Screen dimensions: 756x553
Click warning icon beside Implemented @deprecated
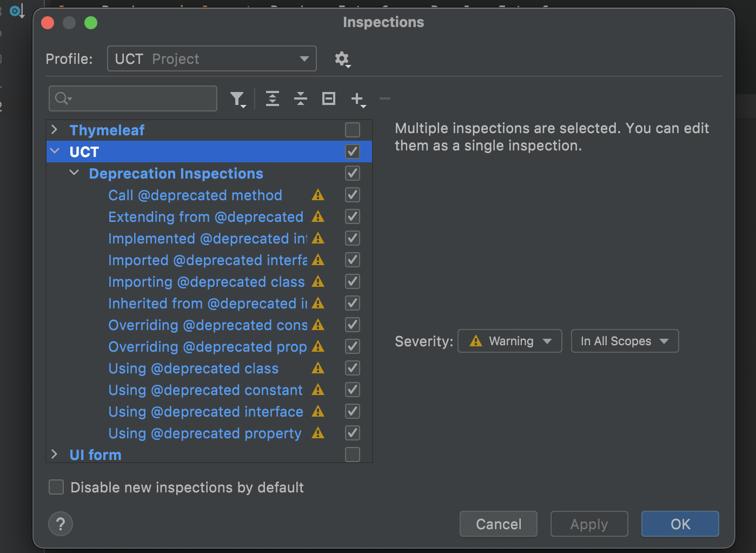318,238
